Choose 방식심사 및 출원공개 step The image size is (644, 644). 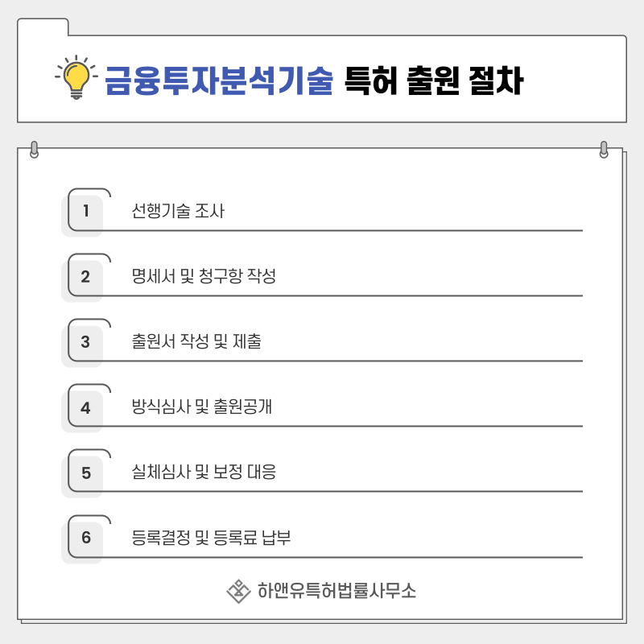202,407
